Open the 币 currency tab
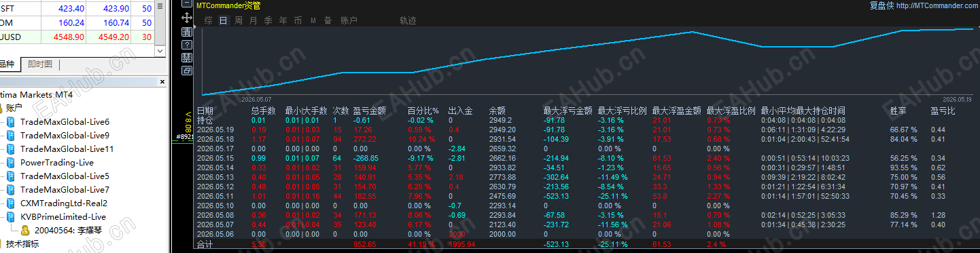980x253 pixels. coord(298,20)
